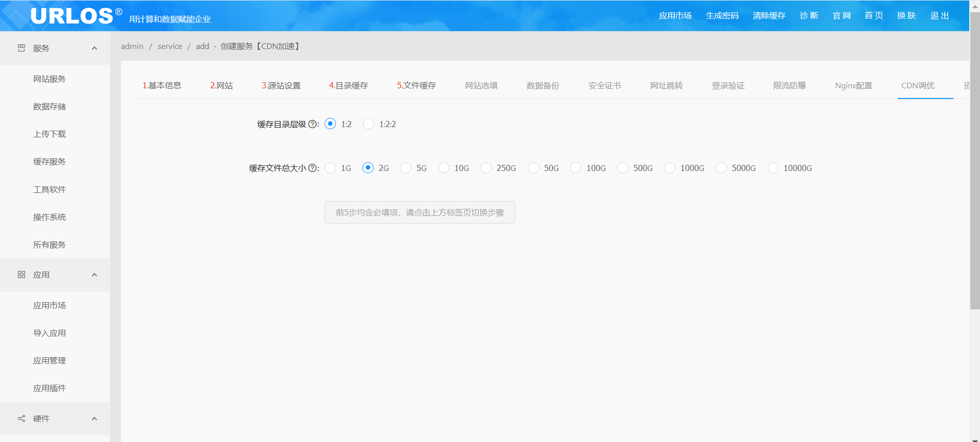Click help icon beside 缓存目录层级
980x442 pixels.
click(x=312, y=124)
